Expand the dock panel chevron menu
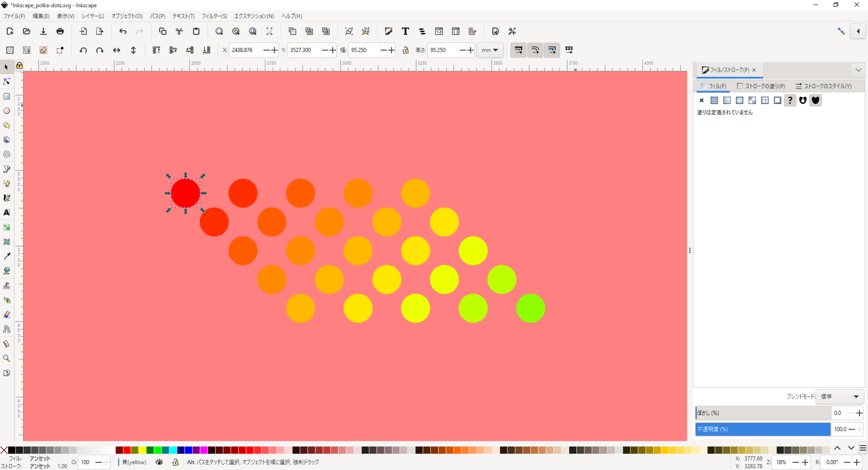The image size is (868, 470). pyautogui.click(x=858, y=70)
